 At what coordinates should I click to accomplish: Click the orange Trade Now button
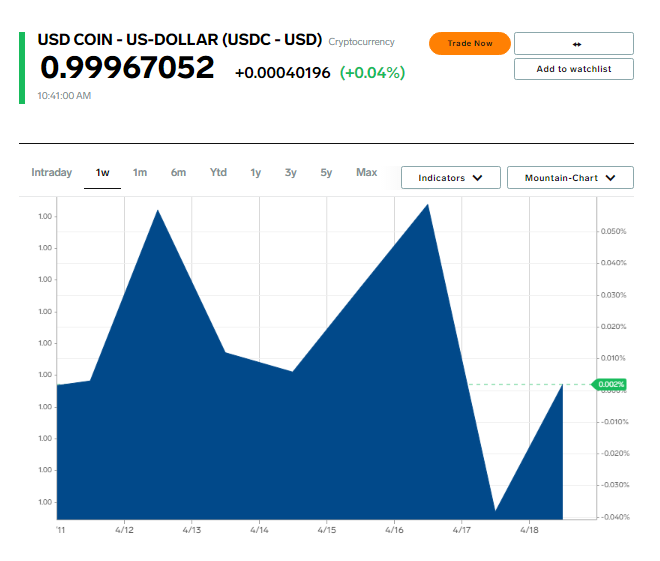tap(470, 43)
